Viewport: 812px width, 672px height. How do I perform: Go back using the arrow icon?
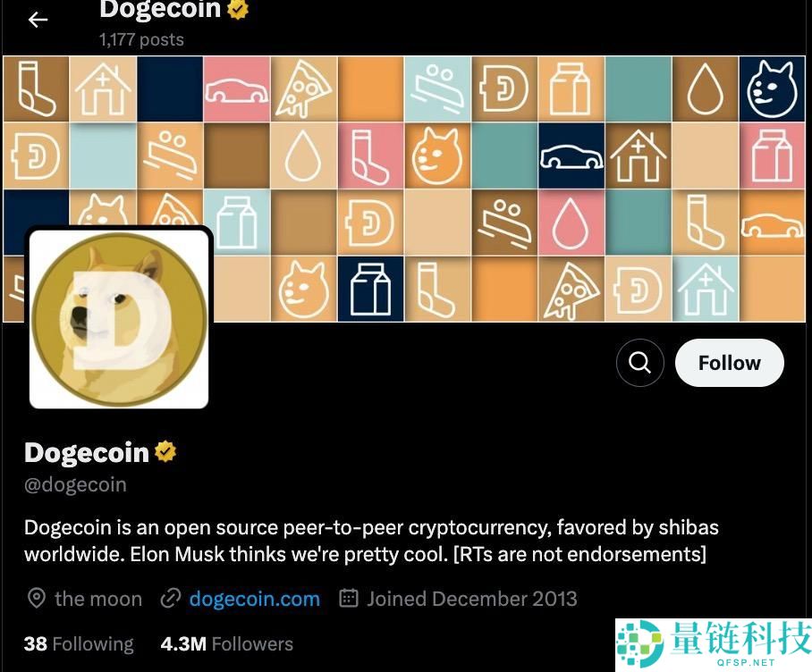tap(38, 20)
